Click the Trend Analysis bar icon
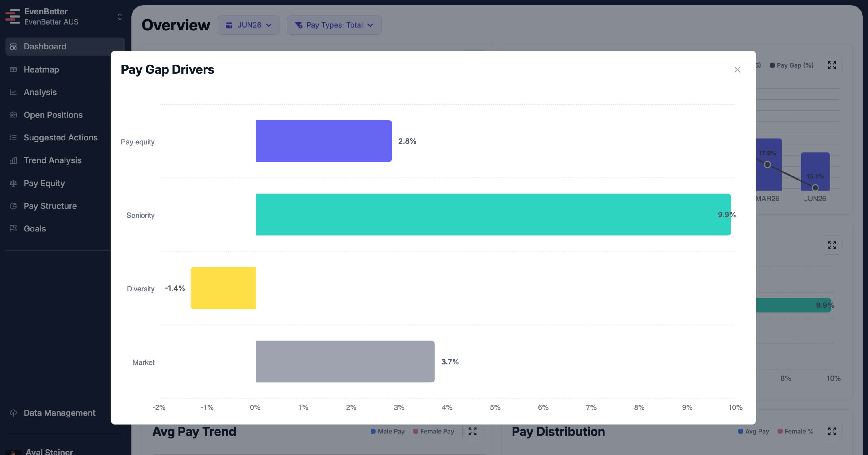Image resolution: width=868 pixels, height=455 pixels. (x=14, y=160)
